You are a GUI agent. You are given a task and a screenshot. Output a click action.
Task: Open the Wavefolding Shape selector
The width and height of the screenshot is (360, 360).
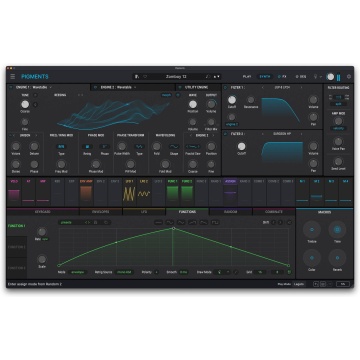174,146
